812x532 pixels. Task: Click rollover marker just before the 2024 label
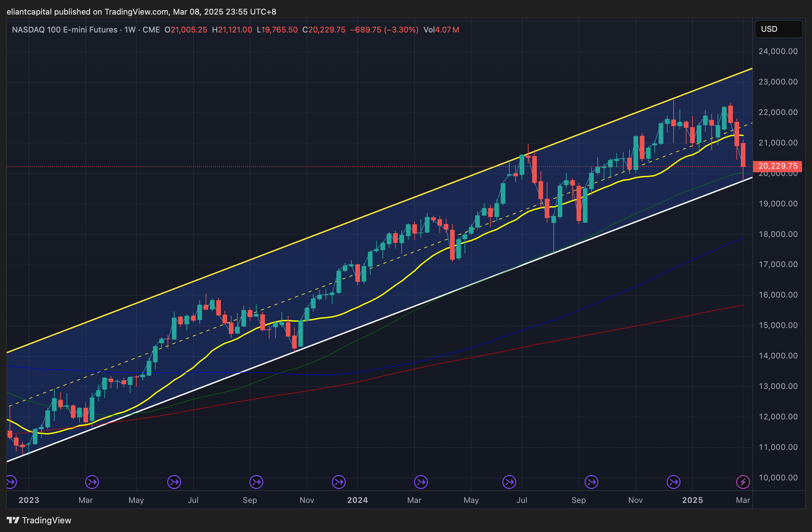coord(338,482)
